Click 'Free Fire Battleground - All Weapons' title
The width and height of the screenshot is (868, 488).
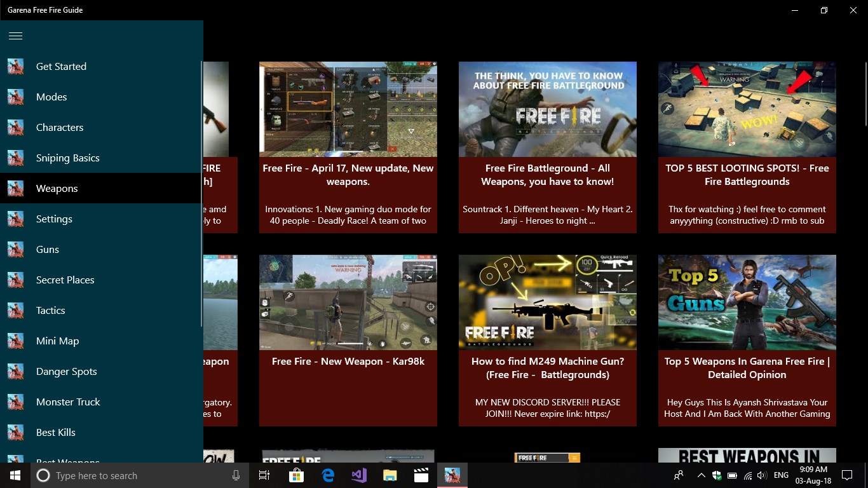click(548, 175)
